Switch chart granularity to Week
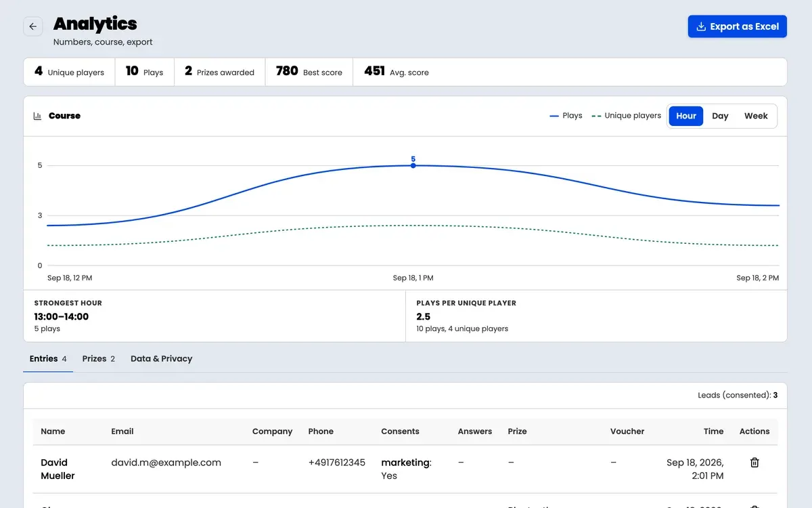The width and height of the screenshot is (812, 508). click(756, 116)
